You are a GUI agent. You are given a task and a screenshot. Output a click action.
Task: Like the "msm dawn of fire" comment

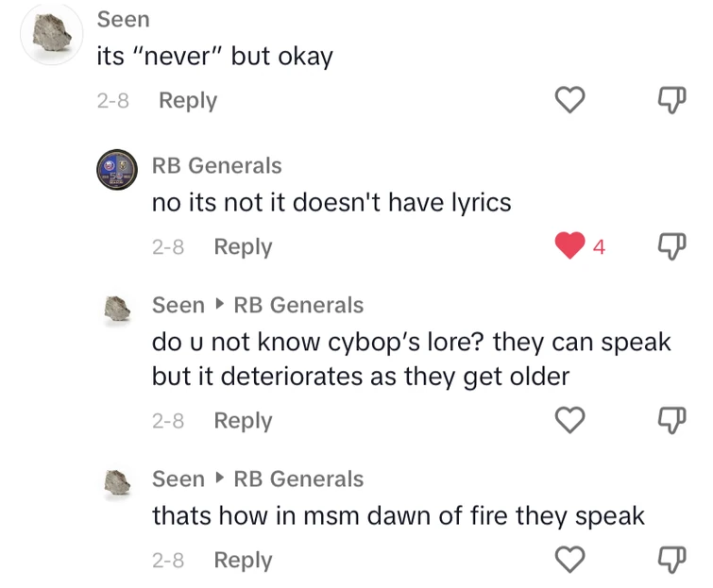tap(569, 560)
